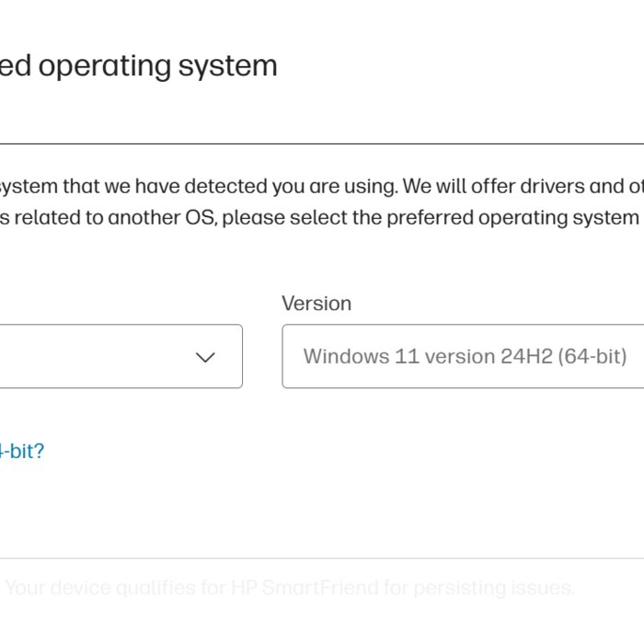Click the divider line above the SmartFriend notice
This screenshot has width=644, height=644.
click(x=322, y=558)
